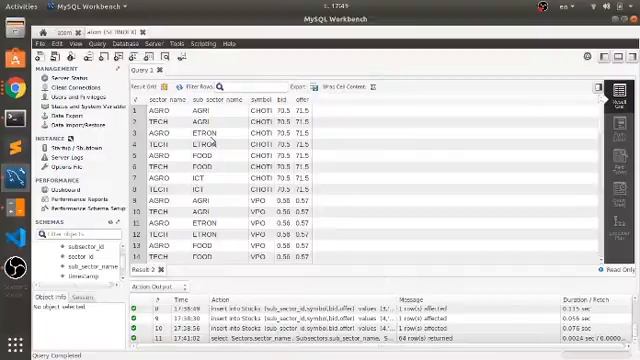
Task: Open SQL script file toolbar icon
Action: point(55,57)
